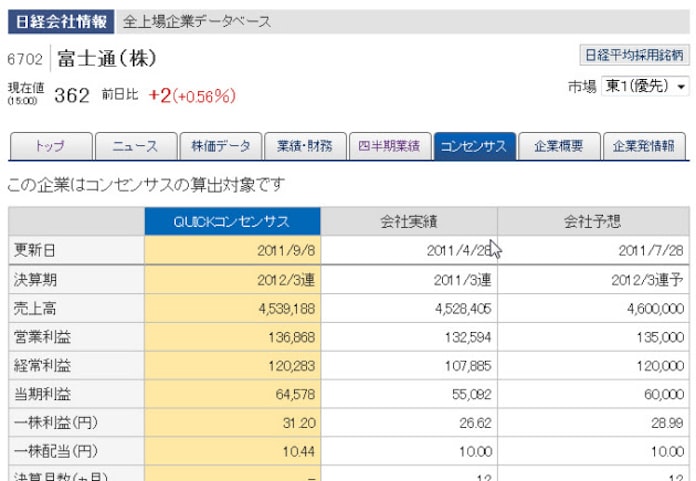Switch to the 企業発情報 tab
Screen dimensions: 696x481
click(x=644, y=146)
